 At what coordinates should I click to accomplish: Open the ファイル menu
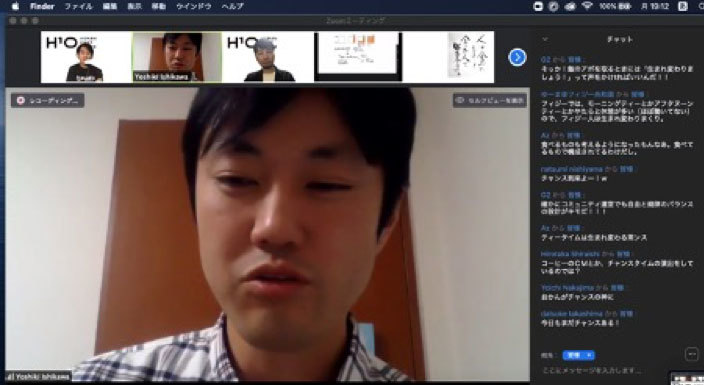(x=78, y=6)
